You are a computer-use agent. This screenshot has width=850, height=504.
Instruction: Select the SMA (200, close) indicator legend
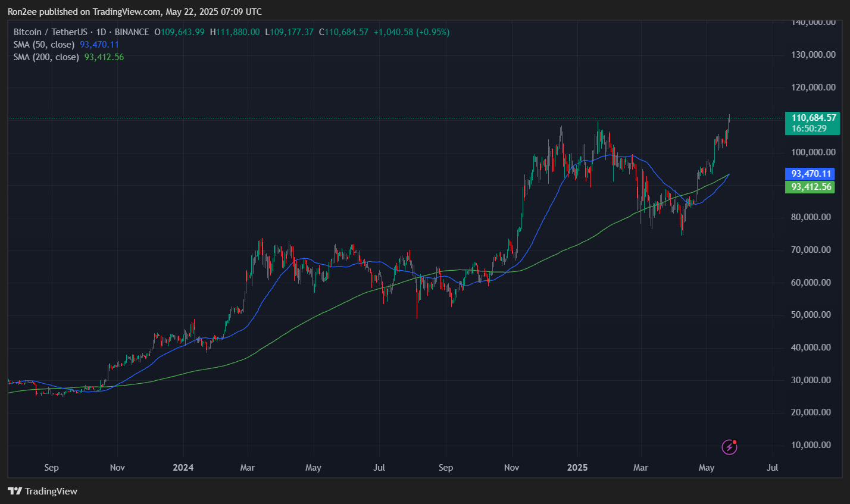tap(46, 57)
